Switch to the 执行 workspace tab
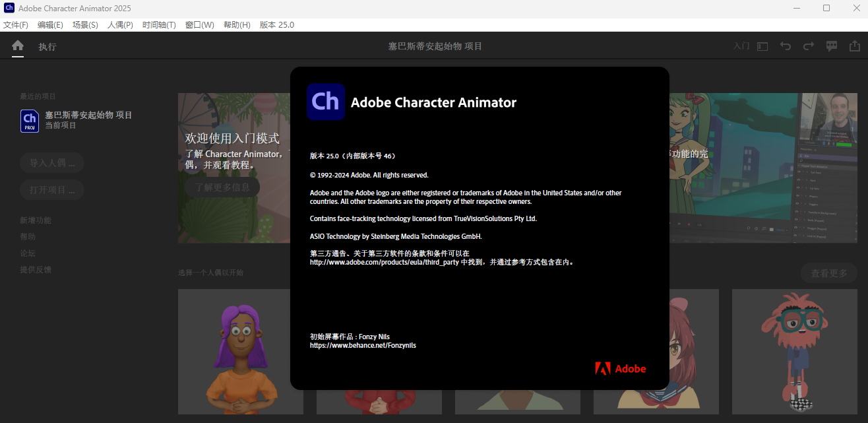 [x=47, y=47]
